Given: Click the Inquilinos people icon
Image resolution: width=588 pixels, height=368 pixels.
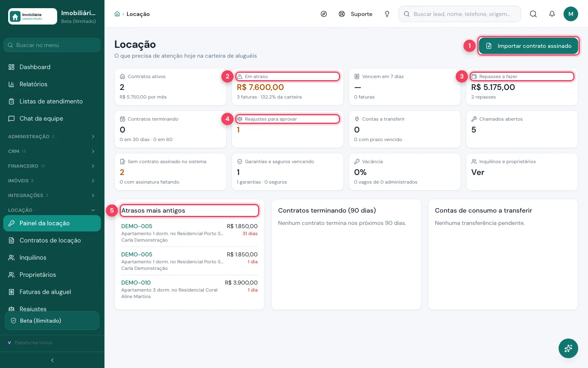Looking at the screenshot, I should click(11, 258).
